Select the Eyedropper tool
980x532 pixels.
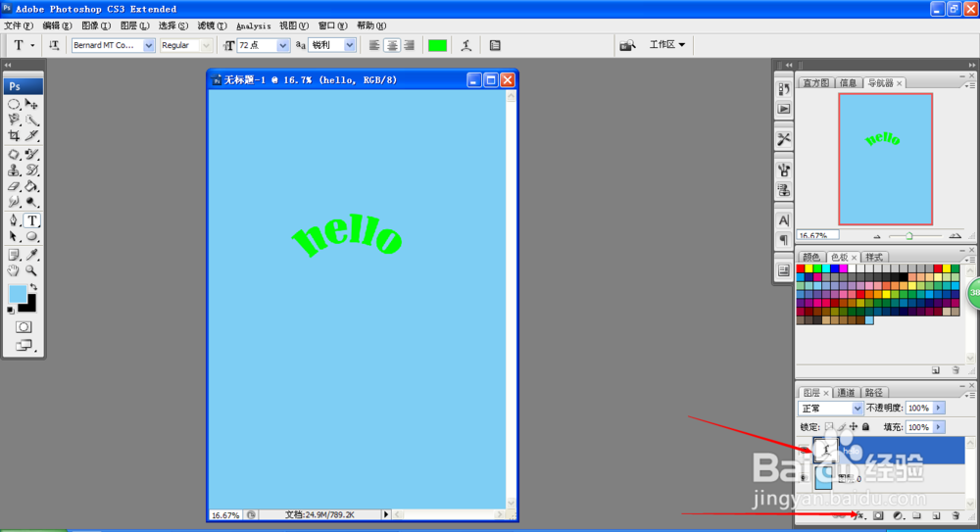(32, 255)
